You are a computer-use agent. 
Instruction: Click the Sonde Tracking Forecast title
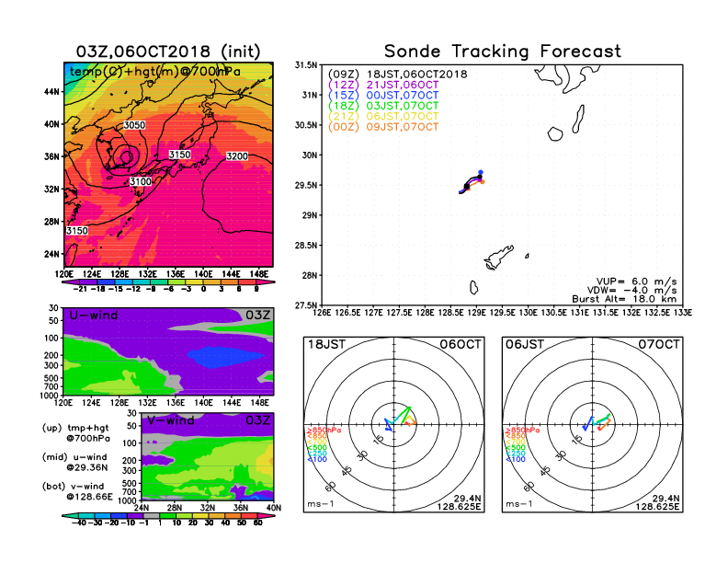point(502,52)
